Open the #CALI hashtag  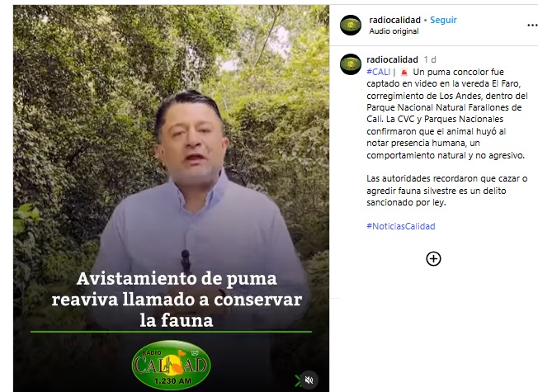point(378,72)
